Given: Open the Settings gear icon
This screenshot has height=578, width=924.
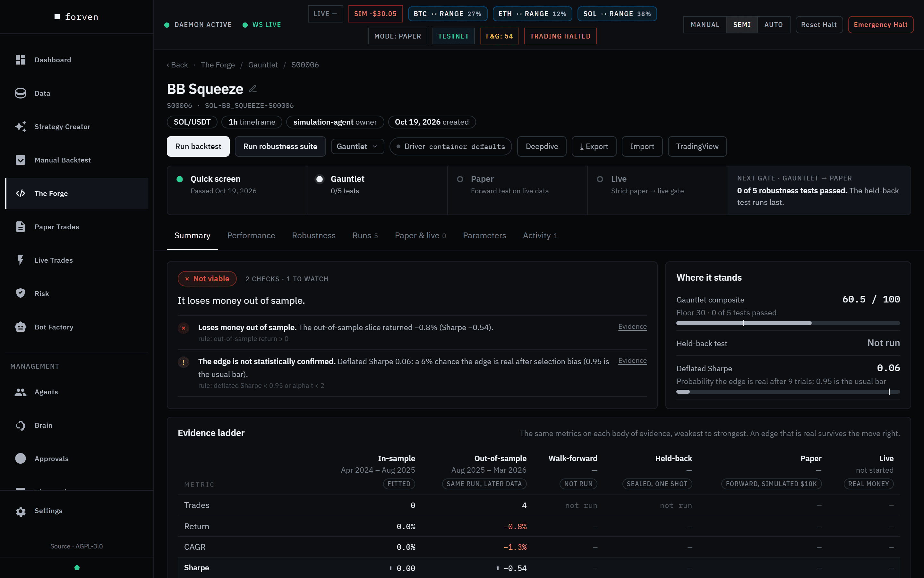Looking at the screenshot, I should 21,512.
